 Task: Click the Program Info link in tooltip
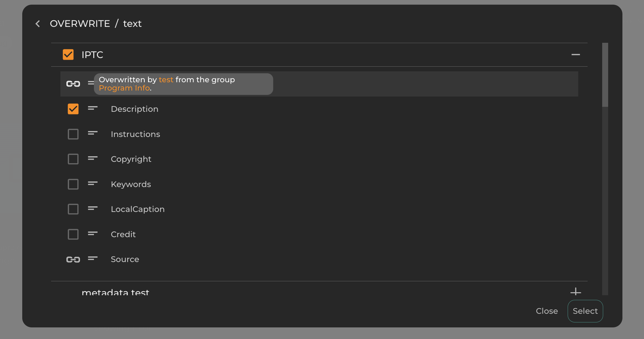coord(124,88)
